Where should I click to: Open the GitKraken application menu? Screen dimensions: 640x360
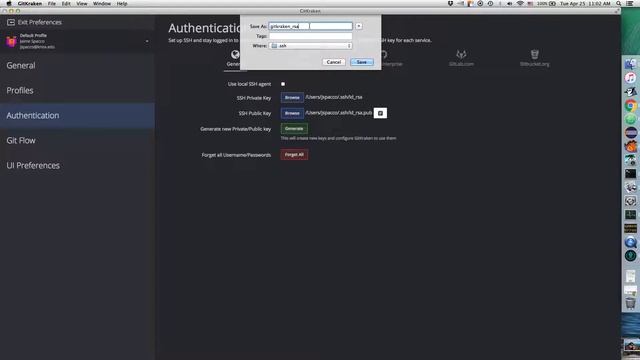click(30, 4)
